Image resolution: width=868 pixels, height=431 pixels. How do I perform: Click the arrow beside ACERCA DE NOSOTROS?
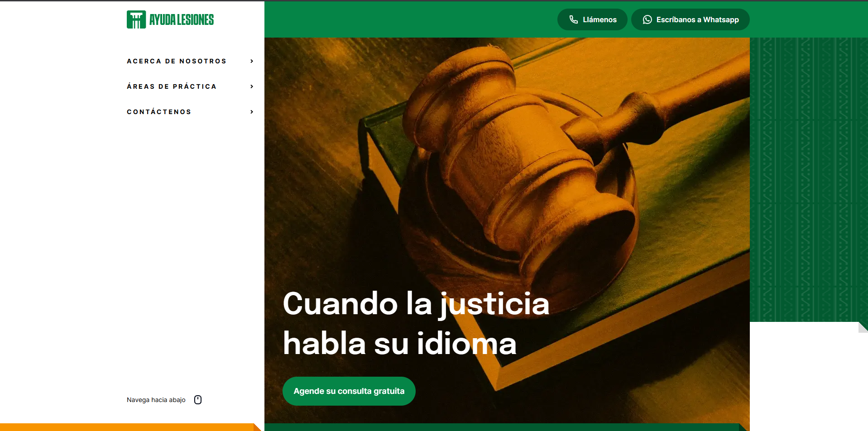[252, 61]
